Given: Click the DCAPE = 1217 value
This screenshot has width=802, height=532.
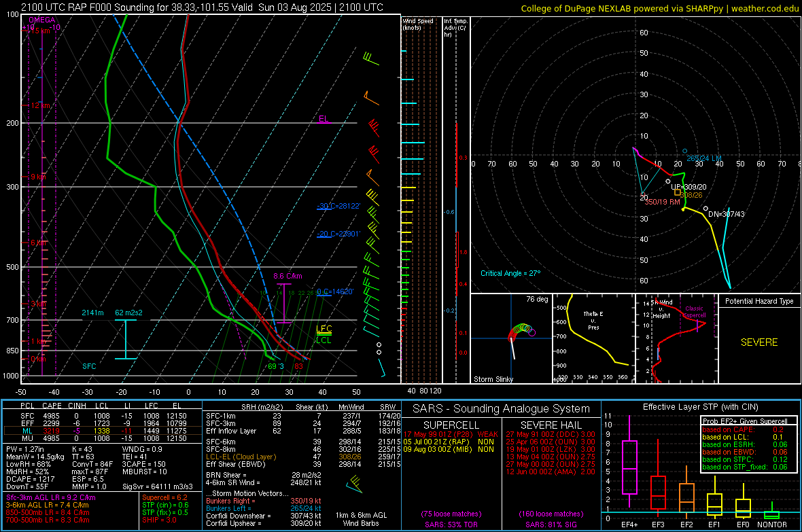Looking at the screenshot, I should click(30, 479).
